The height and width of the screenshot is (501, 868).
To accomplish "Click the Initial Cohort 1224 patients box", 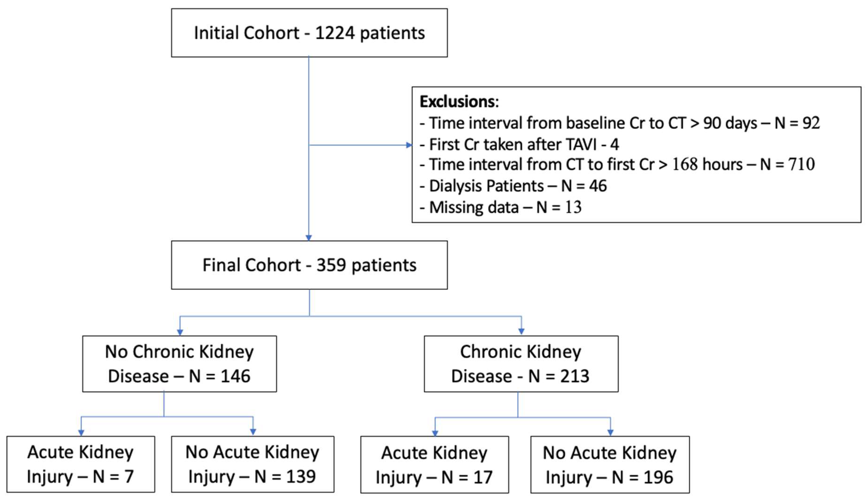I will point(309,33).
